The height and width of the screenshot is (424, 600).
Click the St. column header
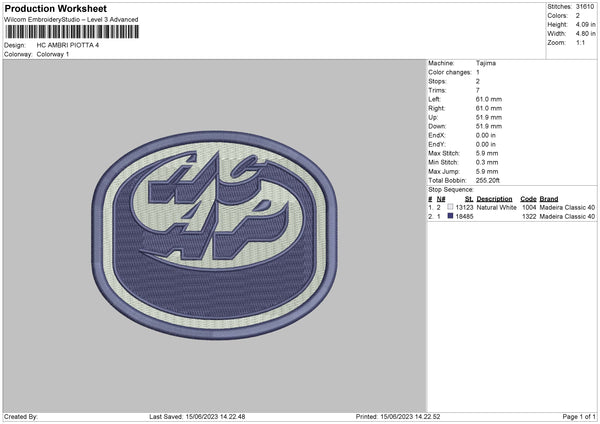pos(469,199)
